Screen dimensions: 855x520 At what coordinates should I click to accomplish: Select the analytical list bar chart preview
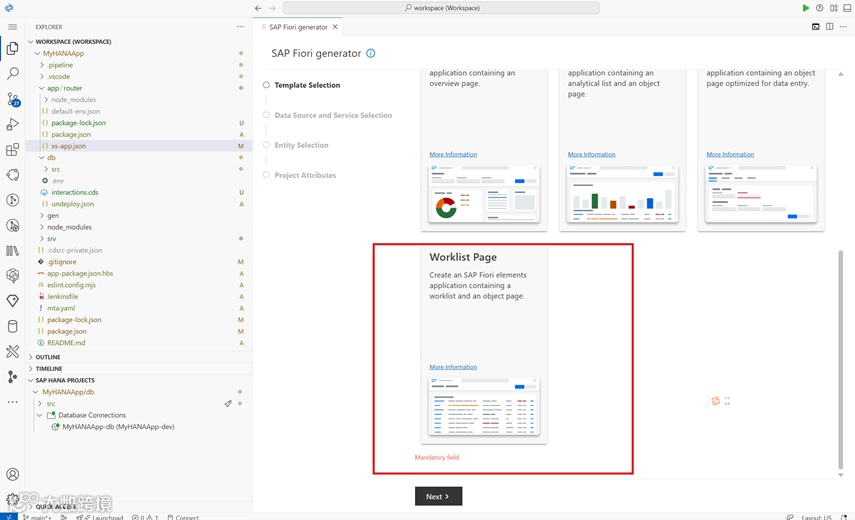tap(623, 194)
